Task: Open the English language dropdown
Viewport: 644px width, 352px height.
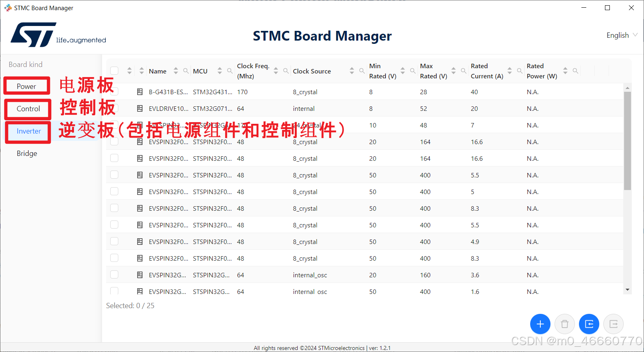Action: [x=622, y=35]
